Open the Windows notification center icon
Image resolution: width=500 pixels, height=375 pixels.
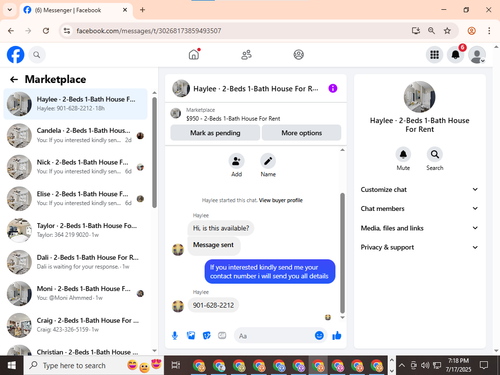click(x=484, y=365)
